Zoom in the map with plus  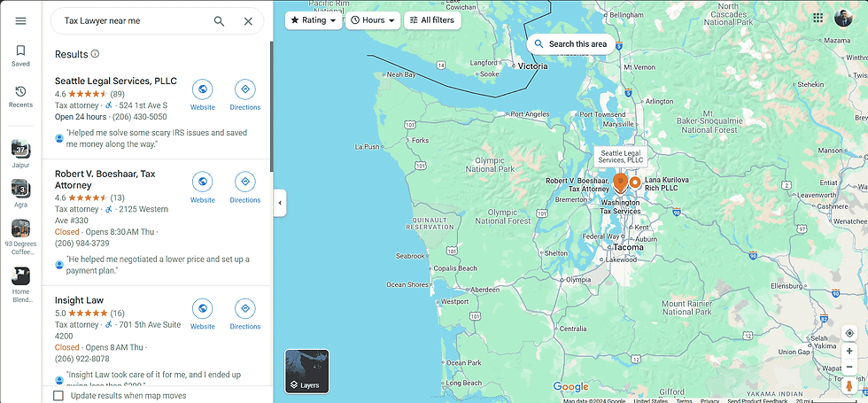849,351
